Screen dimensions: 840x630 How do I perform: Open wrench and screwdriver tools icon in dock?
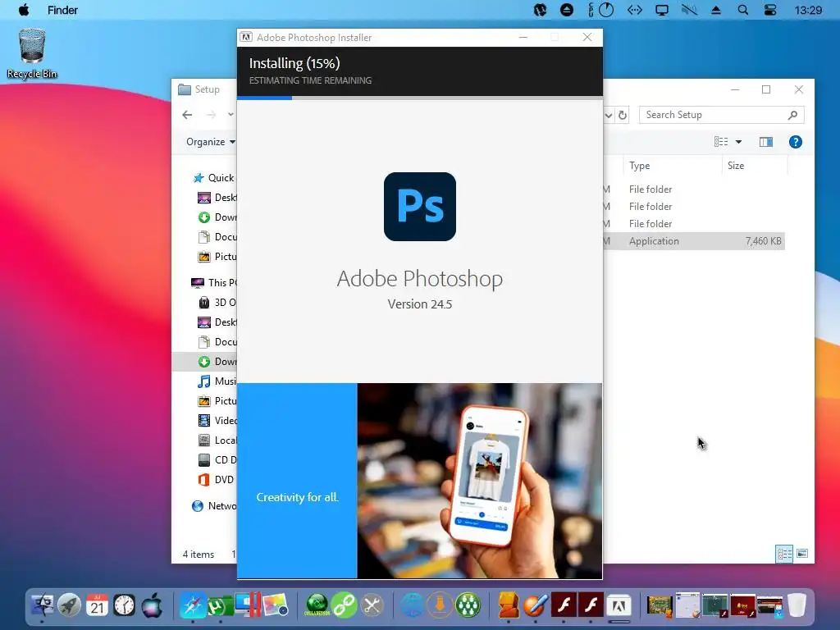point(372,606)
